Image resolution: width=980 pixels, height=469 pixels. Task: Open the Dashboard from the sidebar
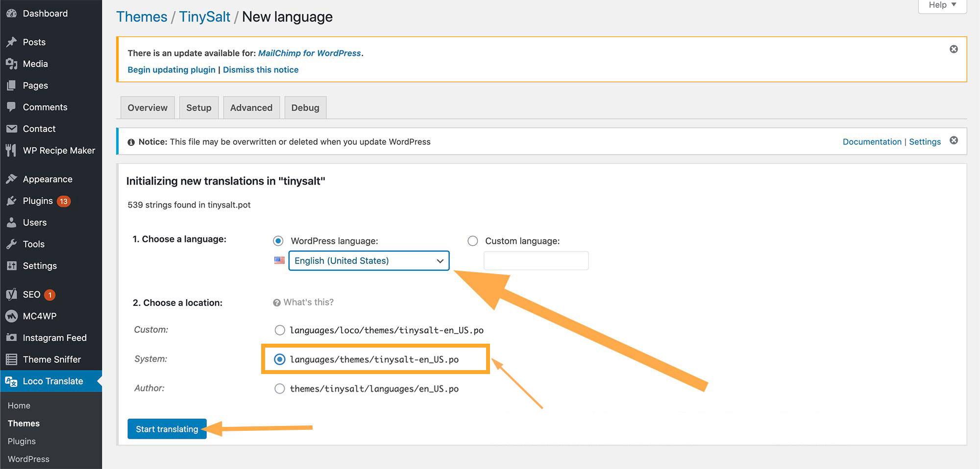click(45, 13)
